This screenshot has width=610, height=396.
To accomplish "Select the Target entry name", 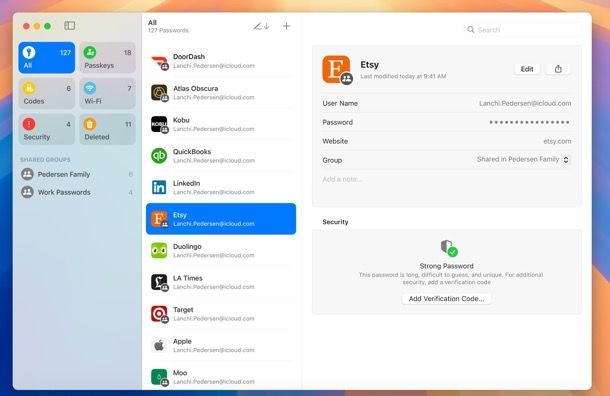I will 183,310.
